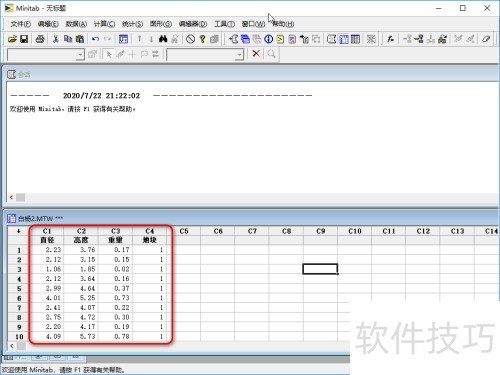
Task: Click the Print Window printer icon
Action: [40, 39]
